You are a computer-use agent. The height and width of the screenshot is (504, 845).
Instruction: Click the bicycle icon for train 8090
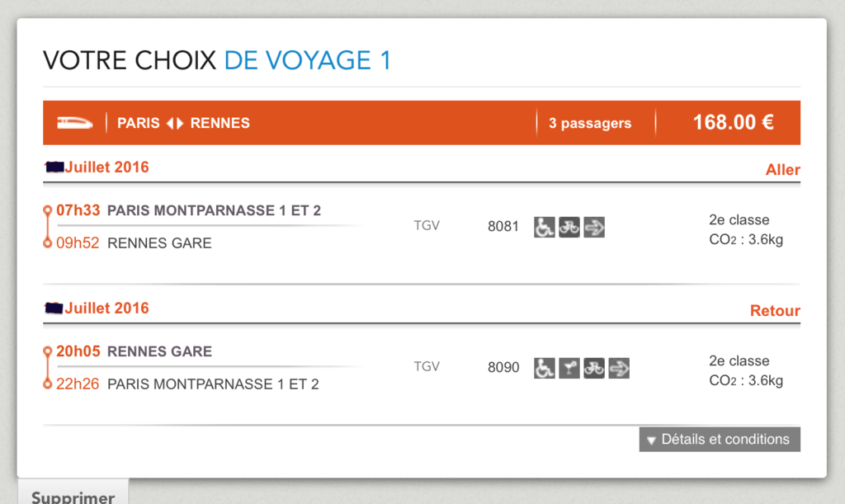[x=594, y=368]
